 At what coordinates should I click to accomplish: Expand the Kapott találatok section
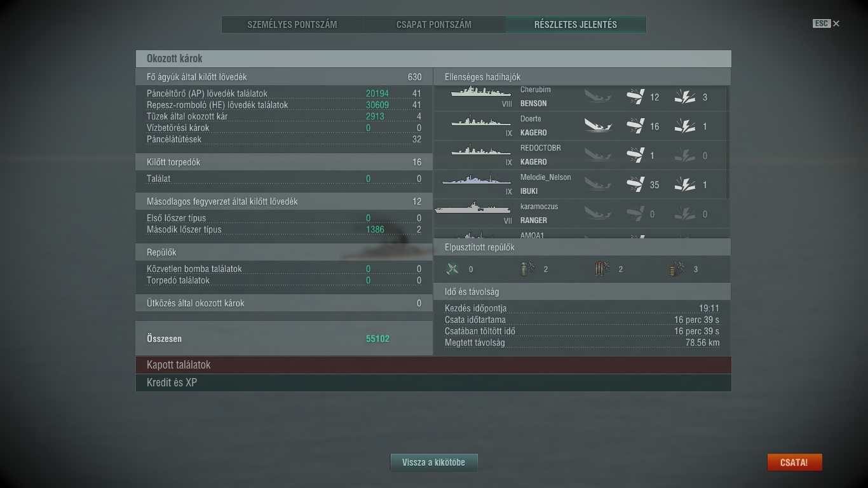click(x=433, y=365)
